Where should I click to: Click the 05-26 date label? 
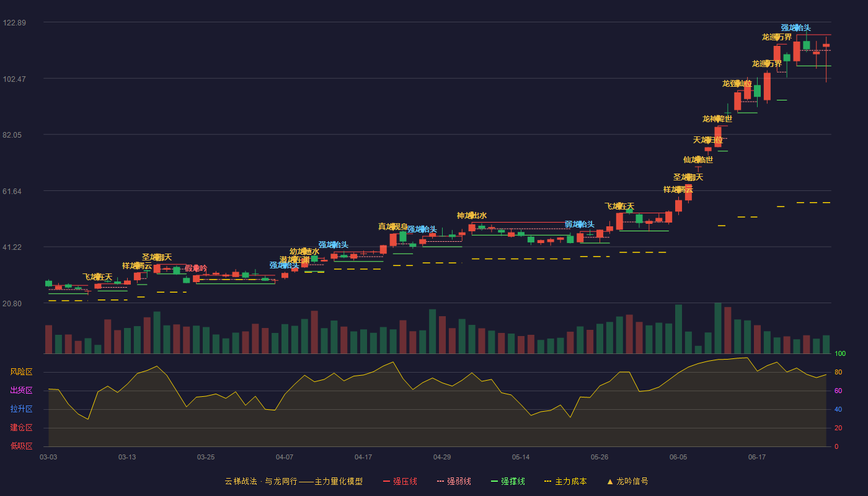[x=600, y=457]
